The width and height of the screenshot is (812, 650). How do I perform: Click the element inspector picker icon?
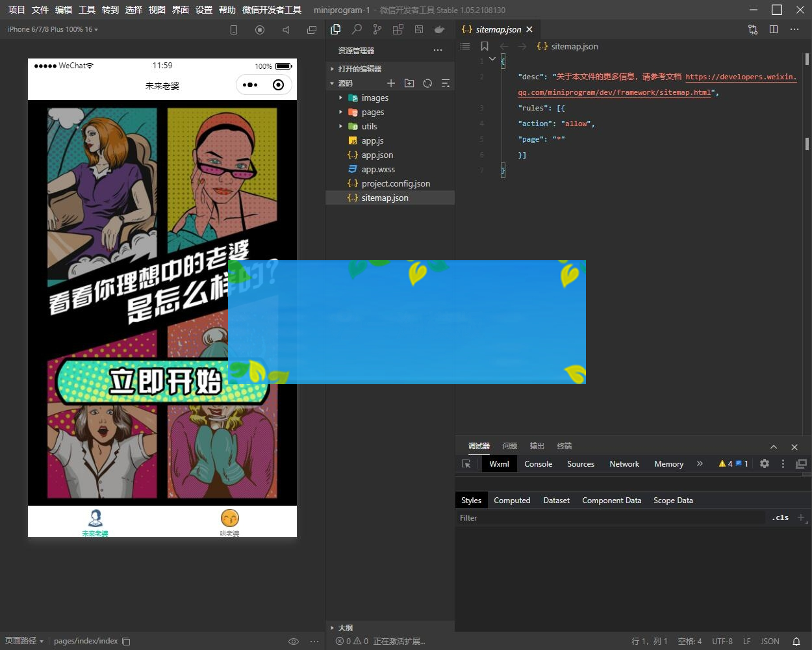pos(466,463)
